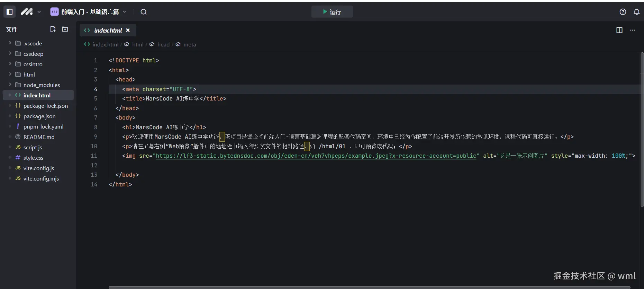
Task: Open the editor more actions ellipsis
Action: coord(633,30)
